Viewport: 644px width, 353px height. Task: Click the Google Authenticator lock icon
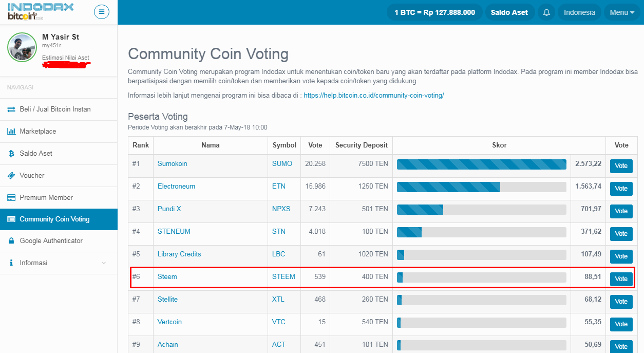(x=11, y=241)
